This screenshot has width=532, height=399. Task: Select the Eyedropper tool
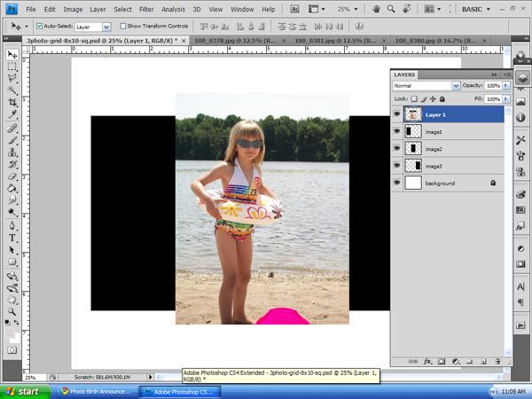pos(12,114)
